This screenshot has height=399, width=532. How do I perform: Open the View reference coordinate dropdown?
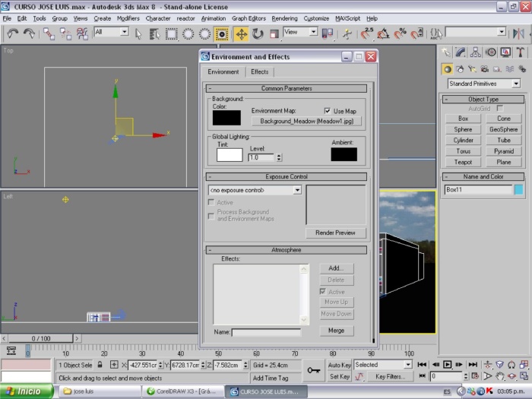tap(313, 32)
